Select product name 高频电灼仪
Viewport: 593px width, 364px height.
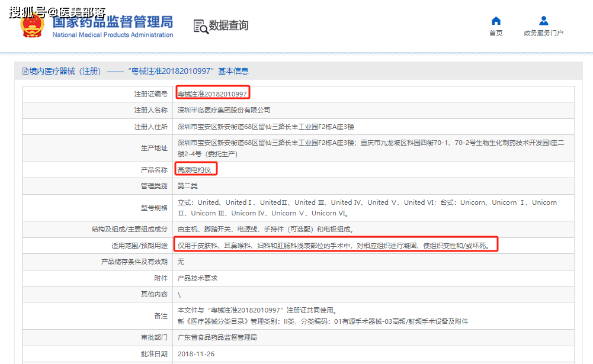tap(194, 170)
